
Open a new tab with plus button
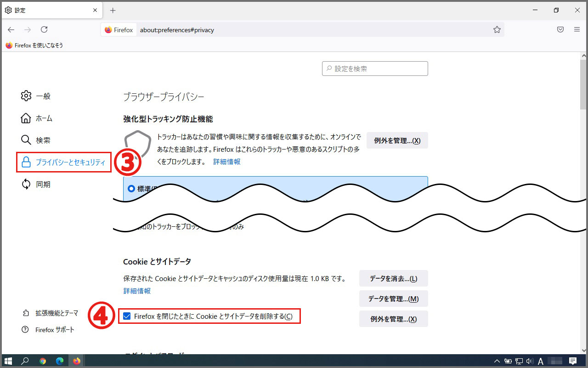113,10
